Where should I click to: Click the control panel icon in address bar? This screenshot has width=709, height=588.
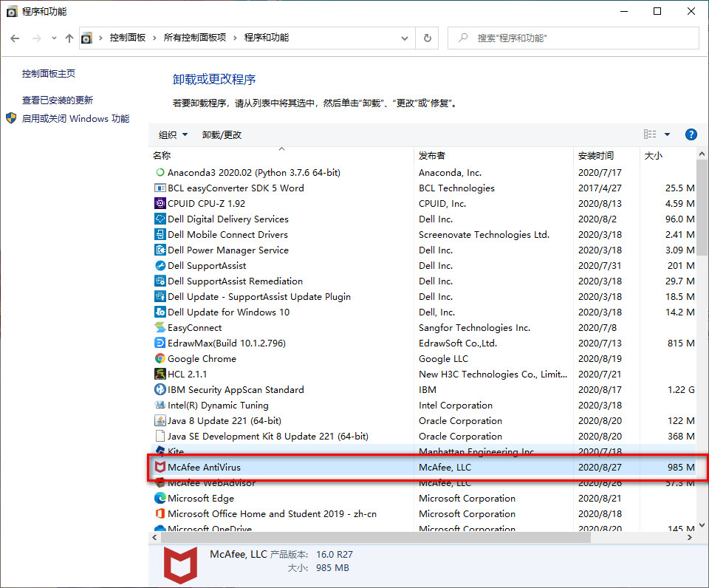[86, 38]
